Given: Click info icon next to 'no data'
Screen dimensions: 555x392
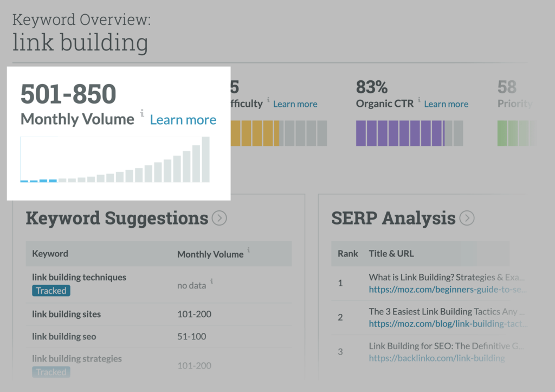Looking at the screenshot, I should (x=211, y=281).
